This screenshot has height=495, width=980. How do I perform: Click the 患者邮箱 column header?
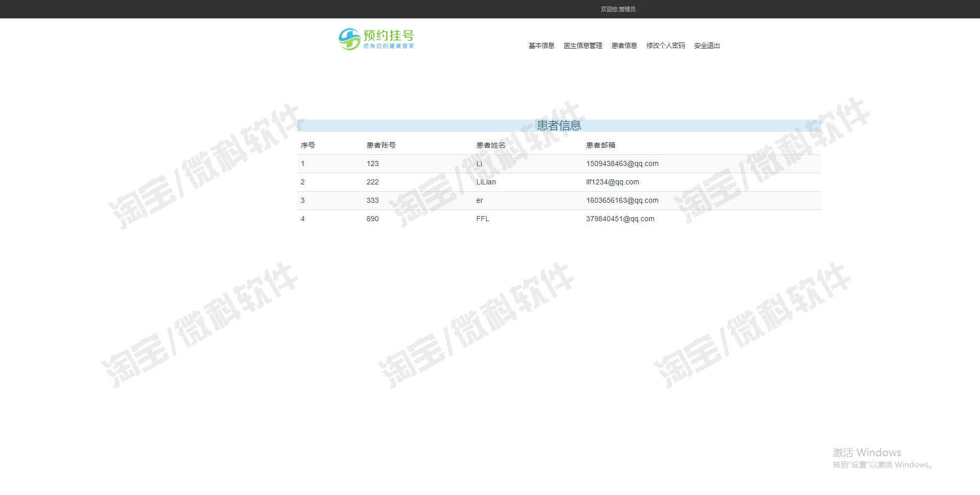[x=601, y=145]
